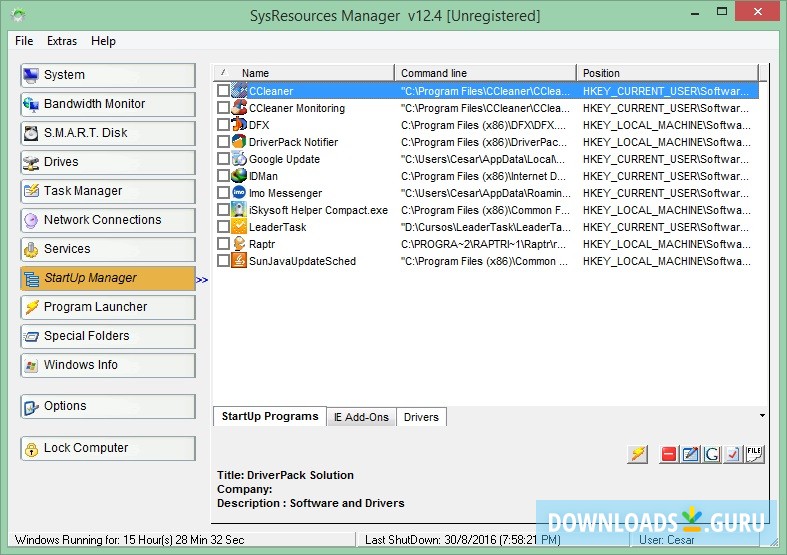Open Network Connections
787x555 pixels.
[x=108, y=220]
